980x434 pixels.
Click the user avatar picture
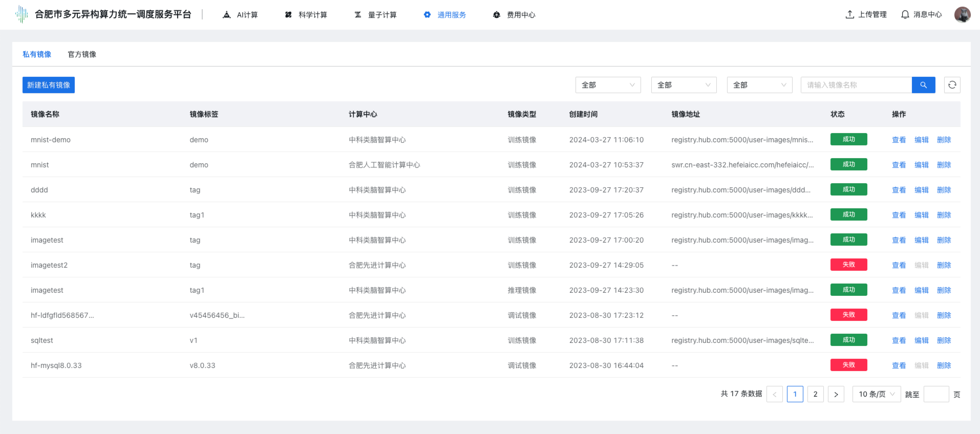(962, 14)
